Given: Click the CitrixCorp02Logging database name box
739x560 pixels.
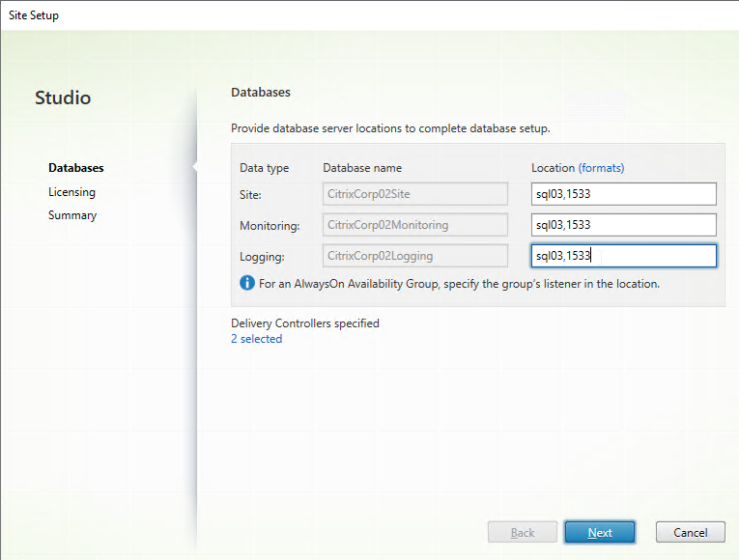Looking at the screenshot, I should click(x=415, y=256).
